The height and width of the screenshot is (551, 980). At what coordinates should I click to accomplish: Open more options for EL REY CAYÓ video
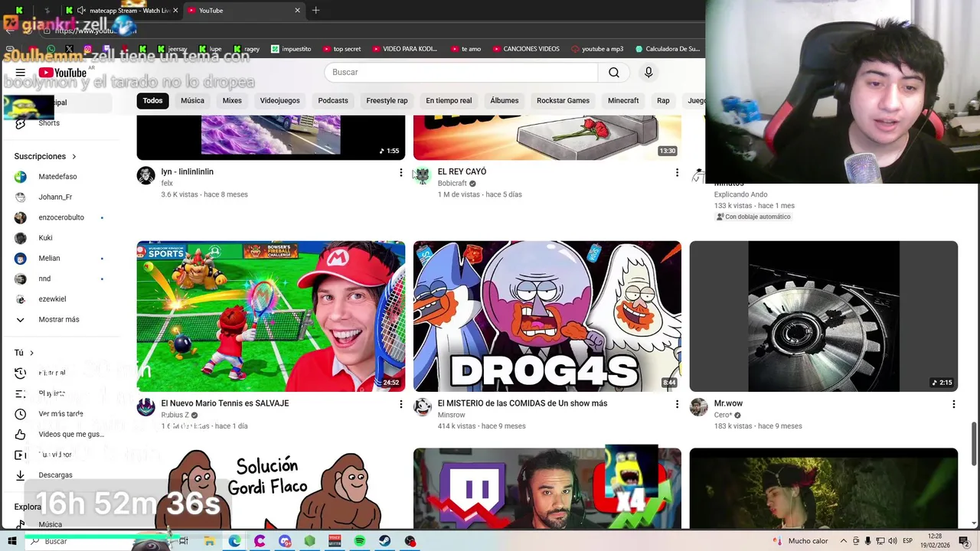[x=677, y=173]
